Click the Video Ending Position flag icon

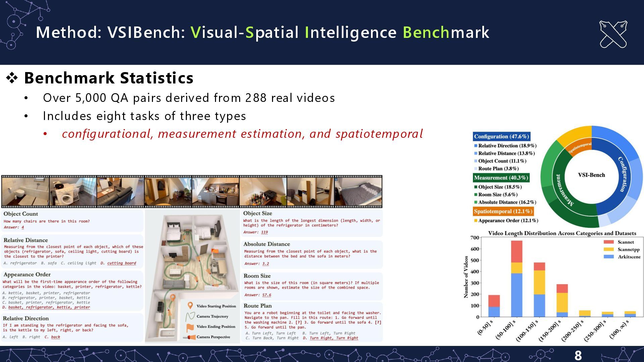click(x=190, y=327)
